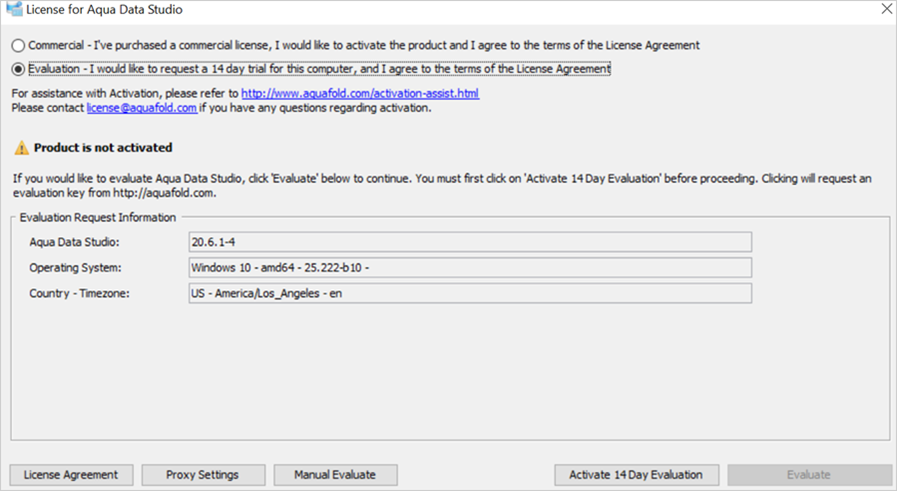Click the version field showing 20.6.1-4
The height and width of the screenshot is (491, 897).
(x=469, y=242)
